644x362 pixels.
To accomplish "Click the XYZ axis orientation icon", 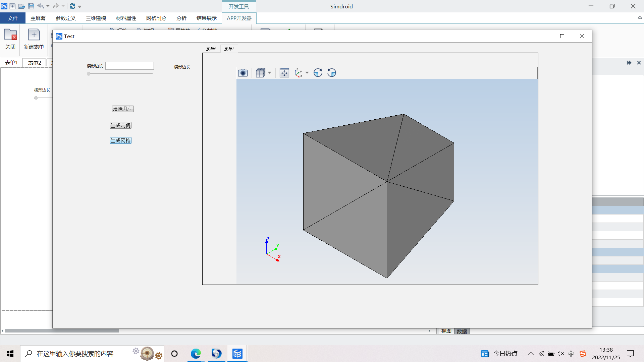I will click(298, 73).
